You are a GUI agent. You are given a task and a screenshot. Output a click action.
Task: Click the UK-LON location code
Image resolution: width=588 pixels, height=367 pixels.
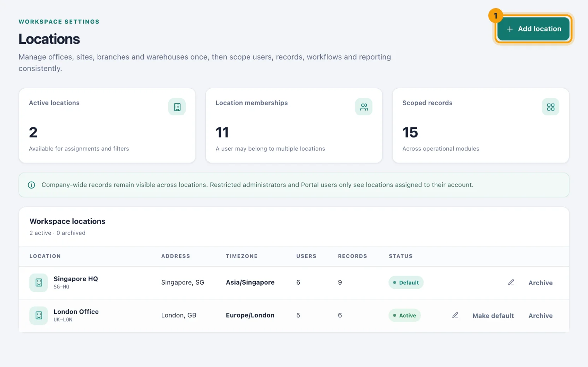coord(63,320)
